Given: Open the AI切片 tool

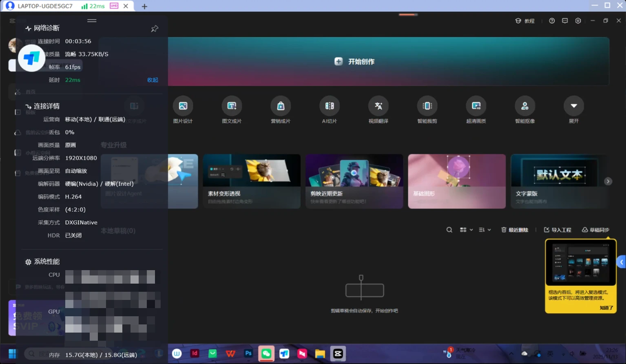Looking at the screenshot, I should click(x=329, y=106).
